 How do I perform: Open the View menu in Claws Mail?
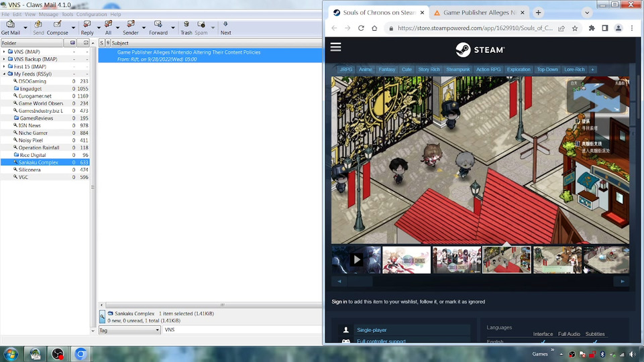point(30,14)
